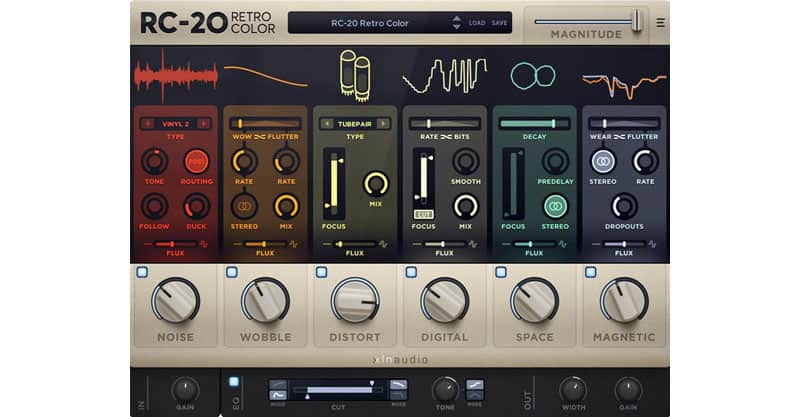Click the Wobble module flux waveform icon
The image size is (800, 417).
pyautogui.click(x=293, y=244)
